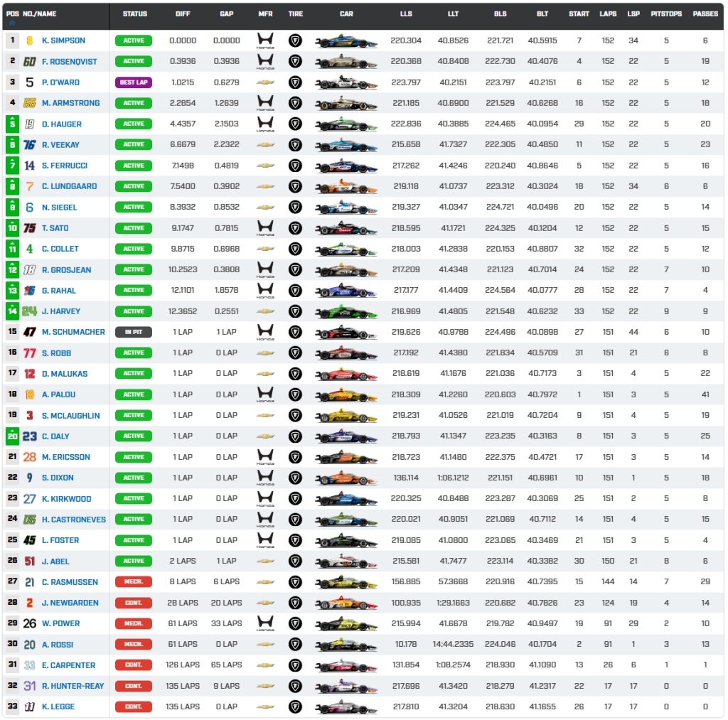This screenshot has height=720, width=728.
Task: Click ACTIVE status badge for K. Simpson
Action: point(134,41)
